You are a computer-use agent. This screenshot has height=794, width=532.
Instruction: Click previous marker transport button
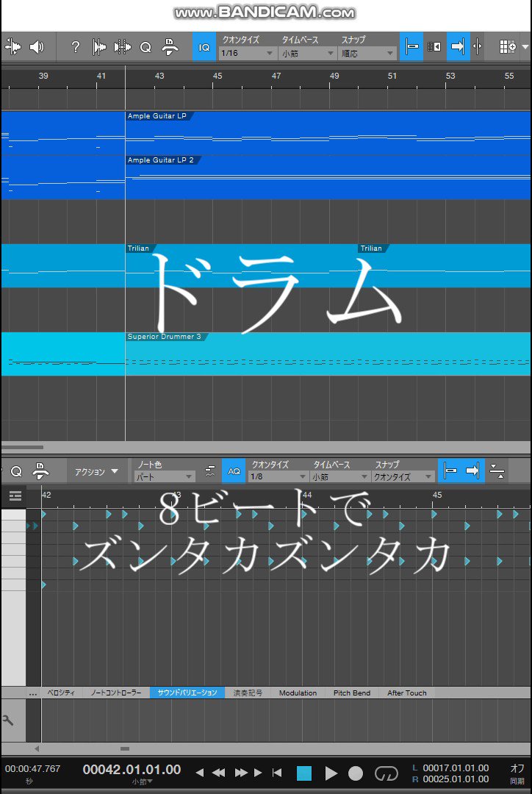pos(200,773)
